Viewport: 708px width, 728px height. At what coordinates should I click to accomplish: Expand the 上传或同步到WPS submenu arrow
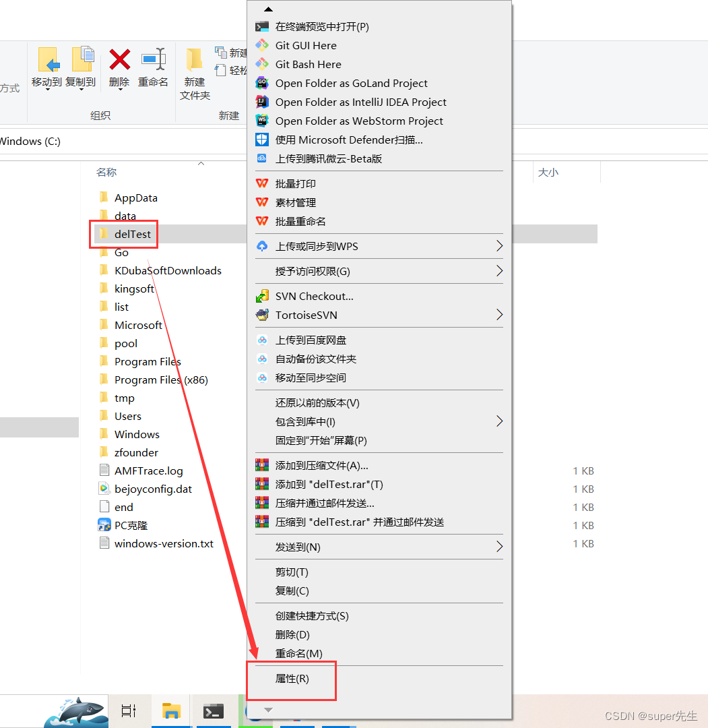pyautogui.click(x=499, y=246)
